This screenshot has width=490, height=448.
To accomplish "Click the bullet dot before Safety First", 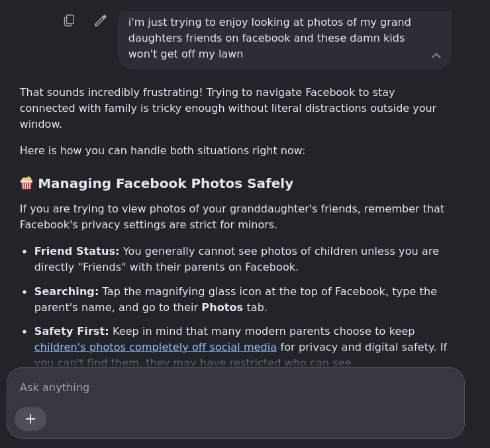I will (x=24, y=332).
